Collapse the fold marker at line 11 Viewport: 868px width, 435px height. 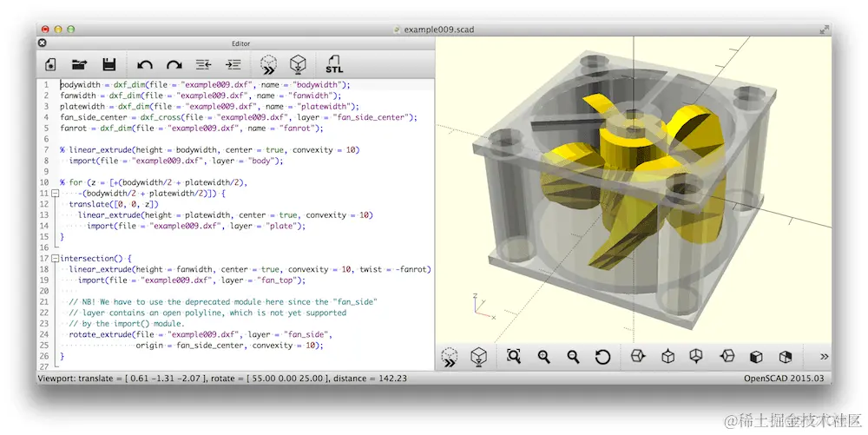pos(55,193)
